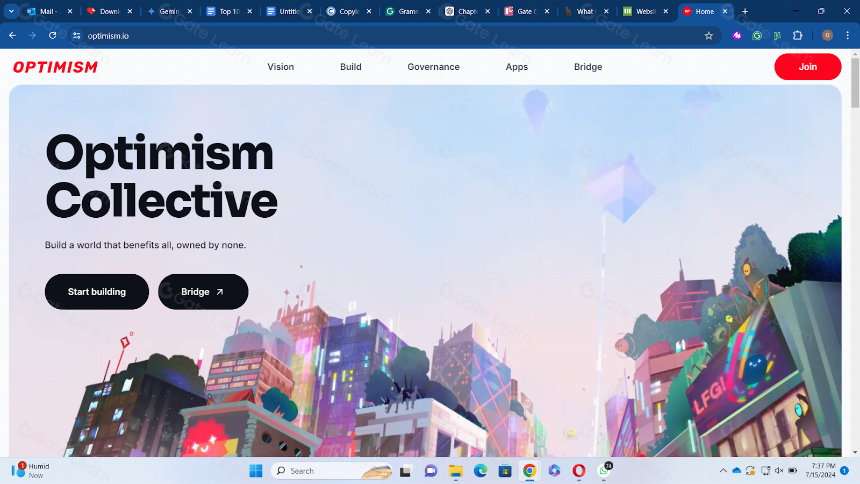Click the battery tray icon
860x484 pixels.
coord(793,471)
